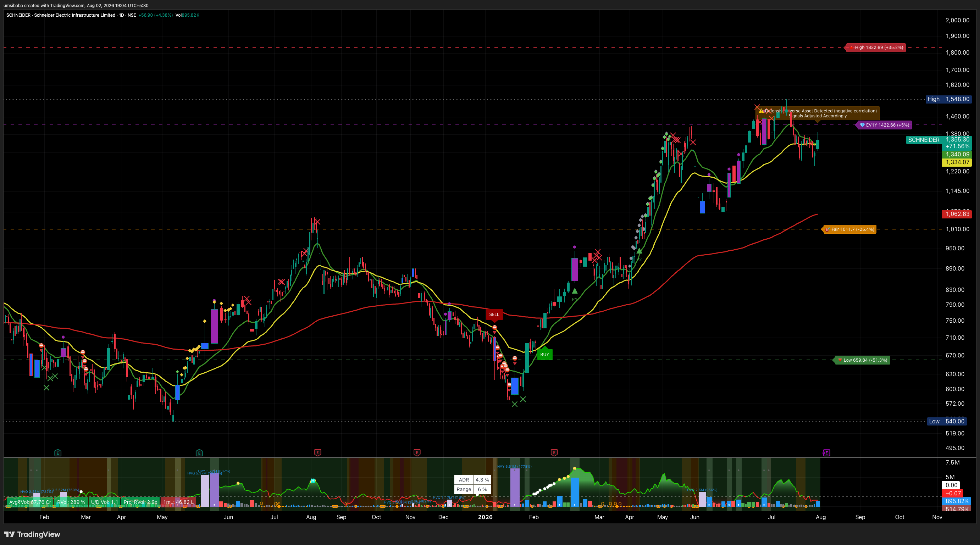
Task: Click the Proj RVol: 2.9x stat
Action: tap(140, 502)
